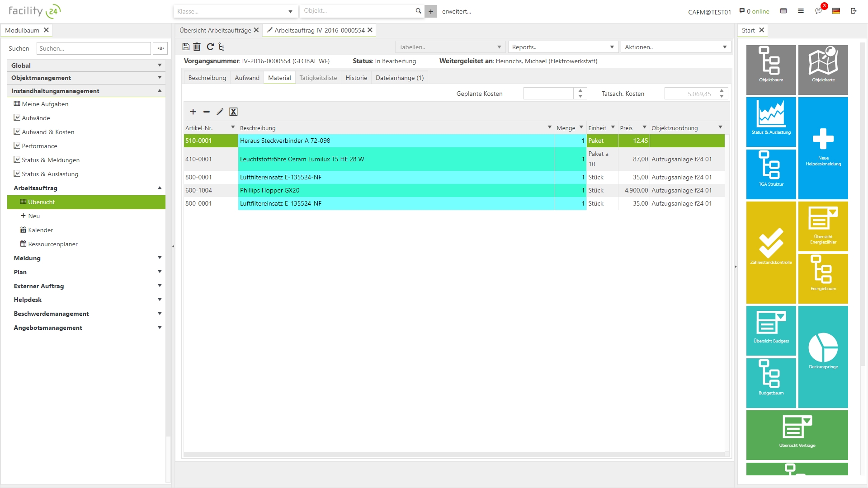Viewport: 868px width, 488px height.
Task: Collapse the Arbeitsauftrag section
Action: click(x=160, y=188)
